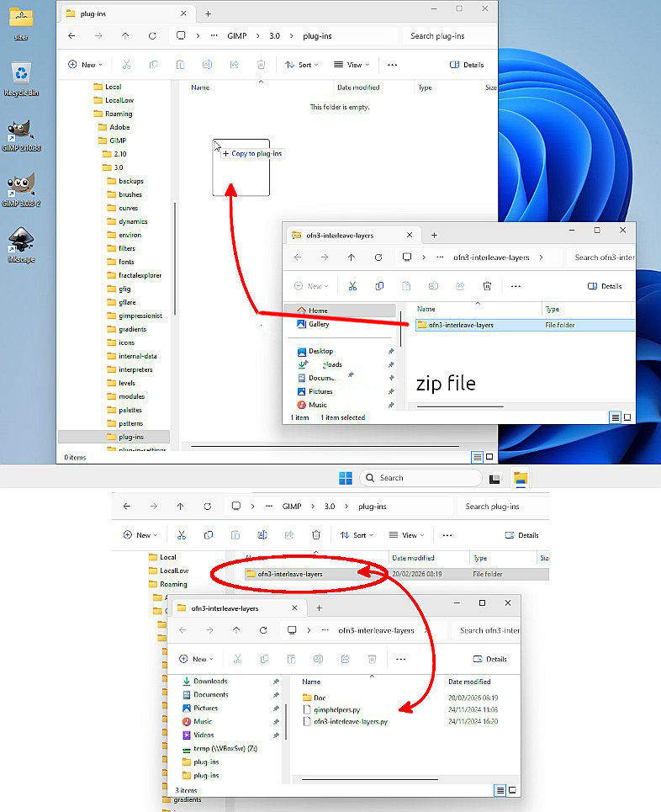Close the ofn3-interleave-layers tab in the bottom front window
The width and height of the screenshot is (661, 812).
pos(294,608)
